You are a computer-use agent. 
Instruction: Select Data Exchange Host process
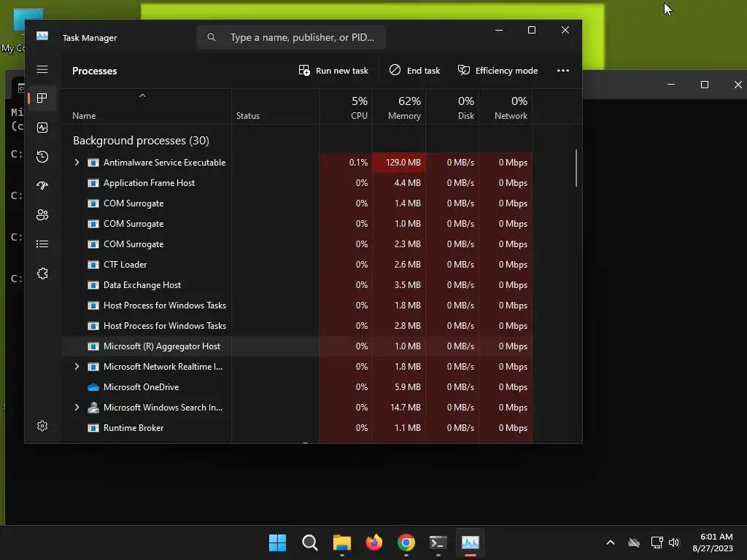point(297,285)
